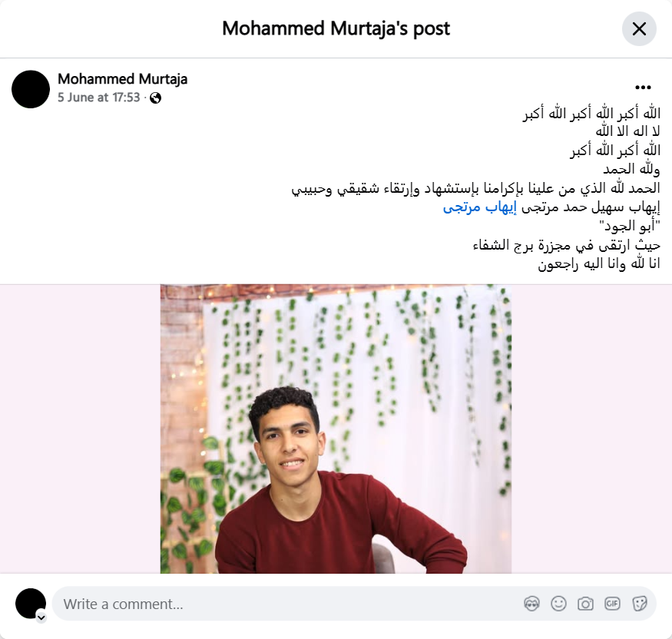Click the pink area left of the photo

[x=80, y=429]
